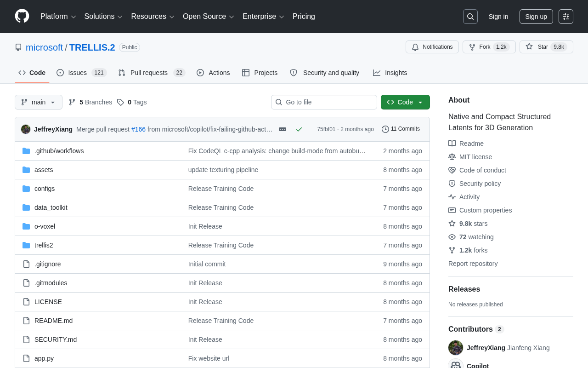View 0 Tags link

coord(132,102)
